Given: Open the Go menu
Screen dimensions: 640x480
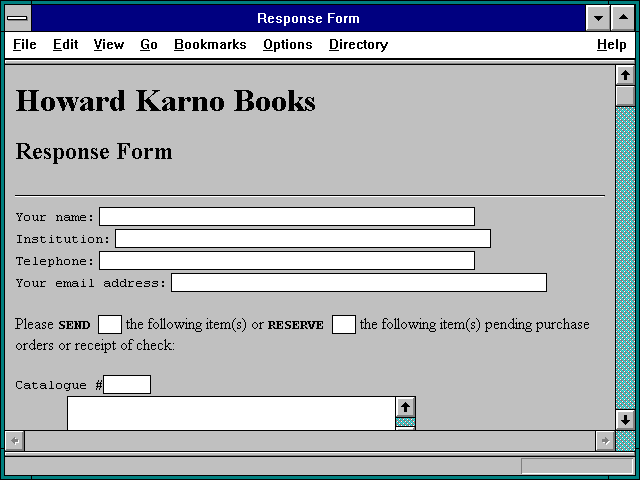Looking at the screenshot, I should (x=149, y=44).
